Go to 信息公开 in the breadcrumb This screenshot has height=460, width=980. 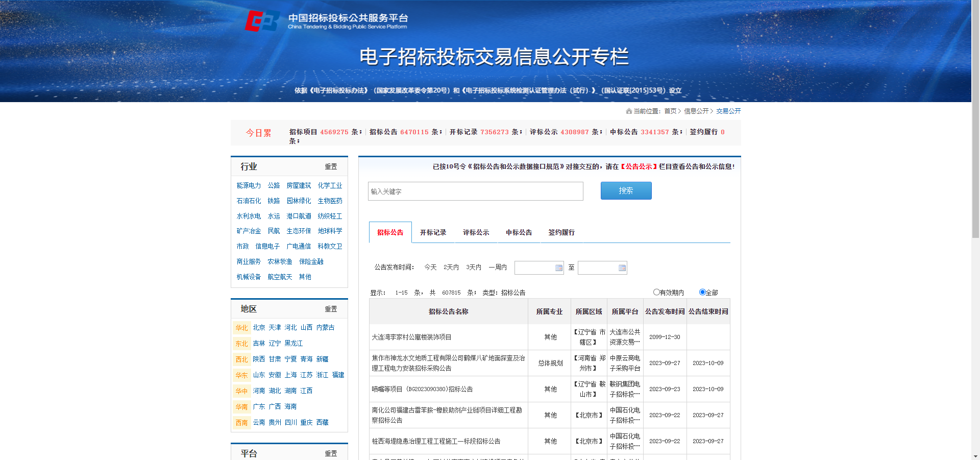696,111
